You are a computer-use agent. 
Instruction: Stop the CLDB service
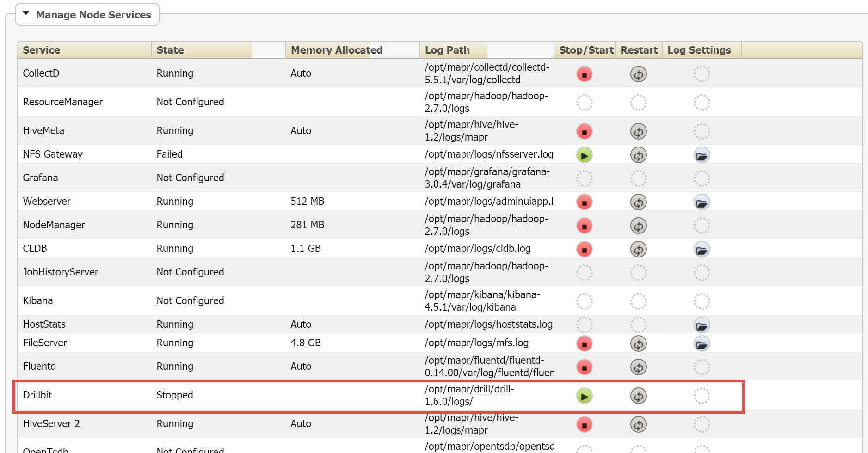585,250
